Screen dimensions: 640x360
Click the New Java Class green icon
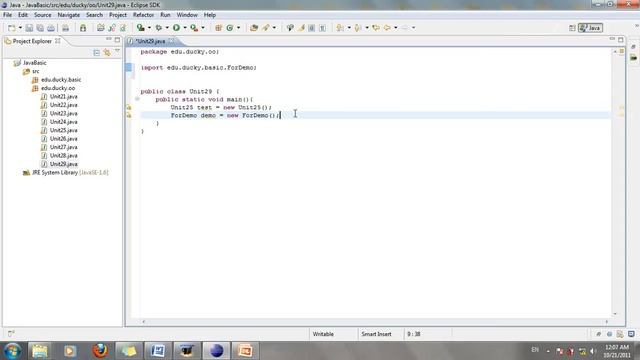[230, 28]
